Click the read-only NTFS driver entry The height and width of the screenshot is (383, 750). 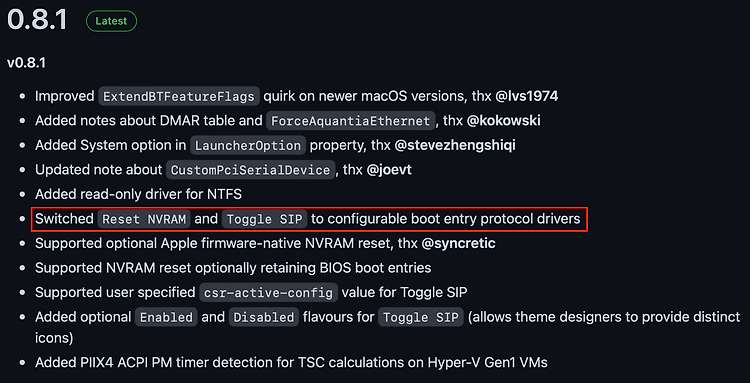click(x=138, y=194)
